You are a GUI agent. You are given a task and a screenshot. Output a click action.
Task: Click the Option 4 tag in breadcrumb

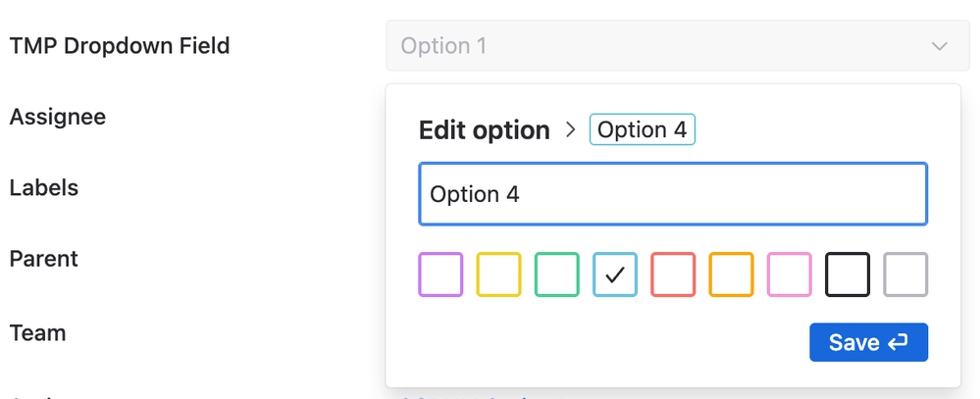643,129
